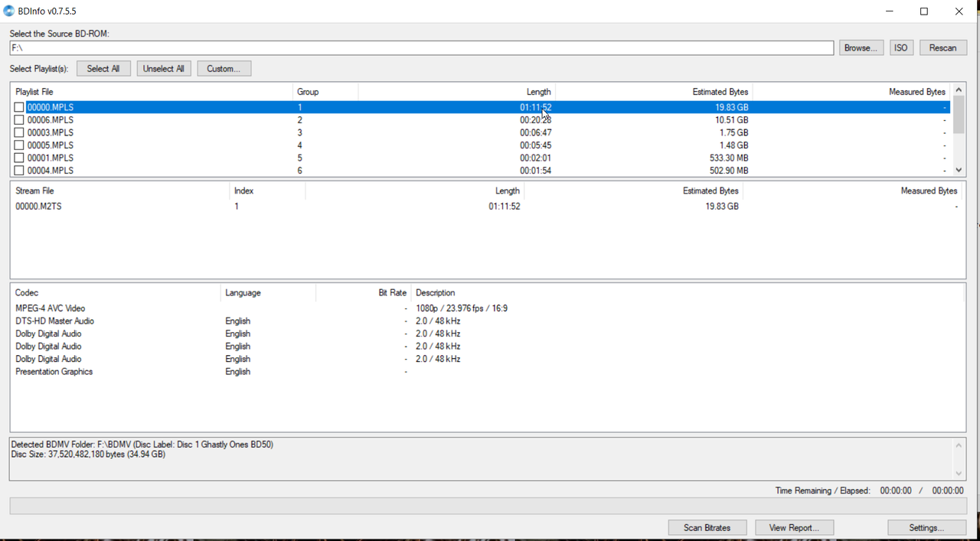Minimize the BDInfo window
This screenshot has height=541, width=980.
coord(890,11)
